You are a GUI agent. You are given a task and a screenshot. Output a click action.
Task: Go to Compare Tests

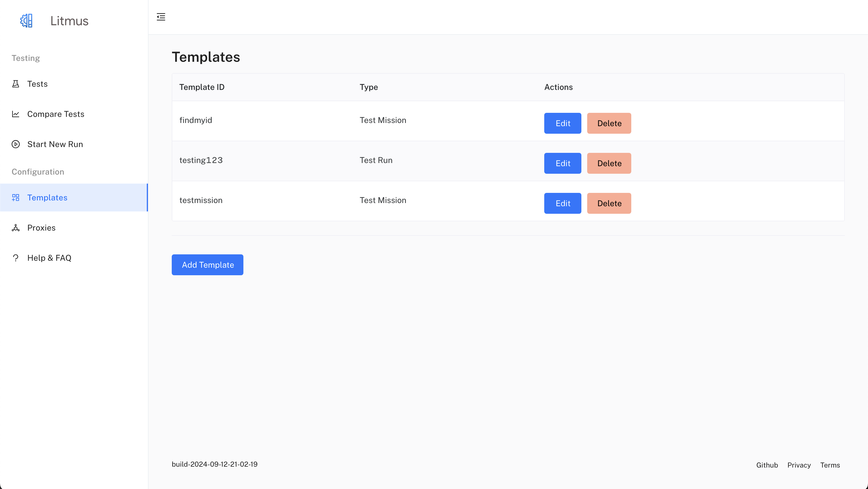point(74,114)
